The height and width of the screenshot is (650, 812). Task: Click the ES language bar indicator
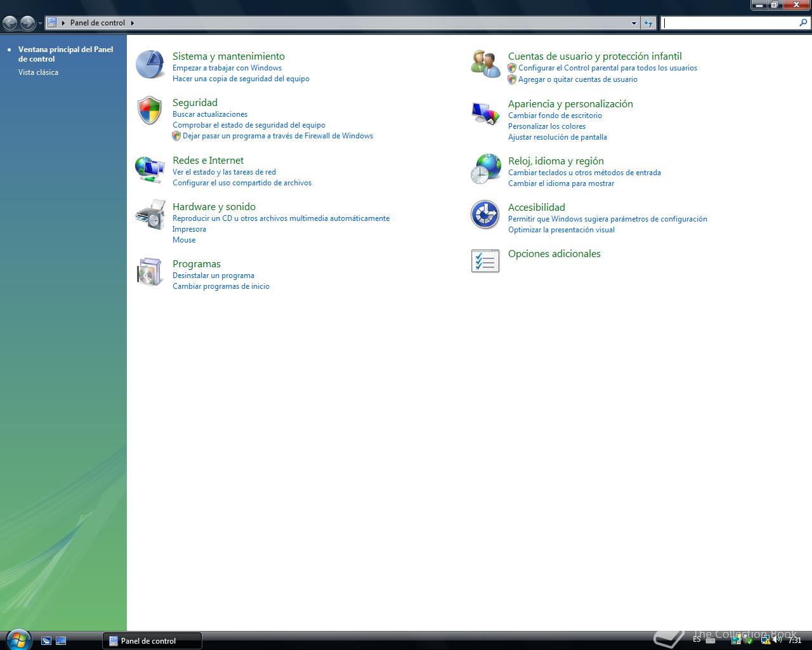(697, 640)
